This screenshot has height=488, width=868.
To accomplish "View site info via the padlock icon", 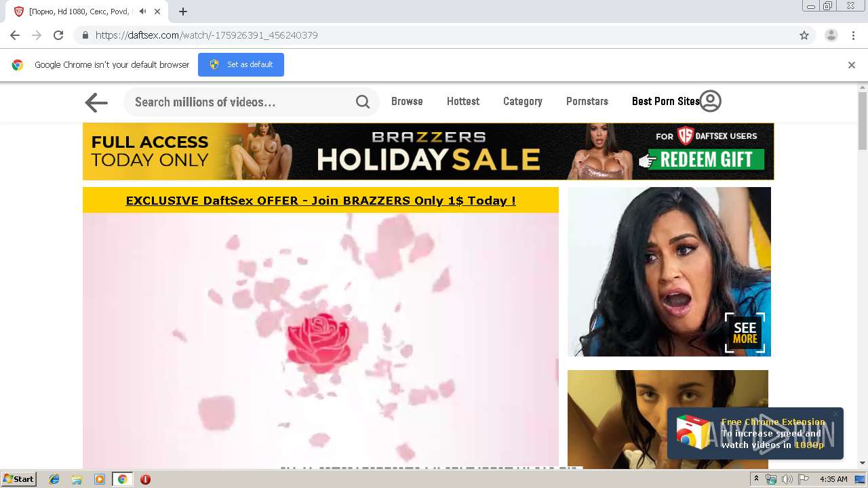I will point(85,35).
